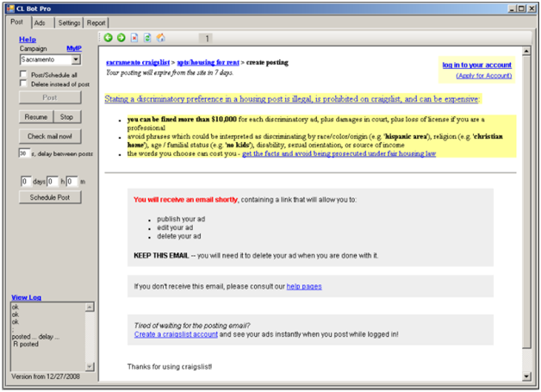Click 'publish your ad' list item
This screenshot has height=392, width=541.
[x=181, y=219]
